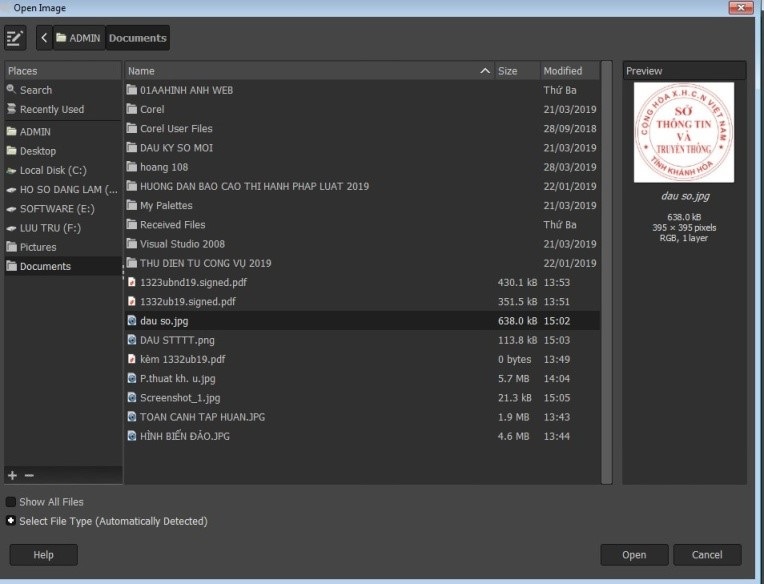Viewport: 764px width, 584px height.
Task: Remove bookmark with the minus icon
Action: click(29, 475)
